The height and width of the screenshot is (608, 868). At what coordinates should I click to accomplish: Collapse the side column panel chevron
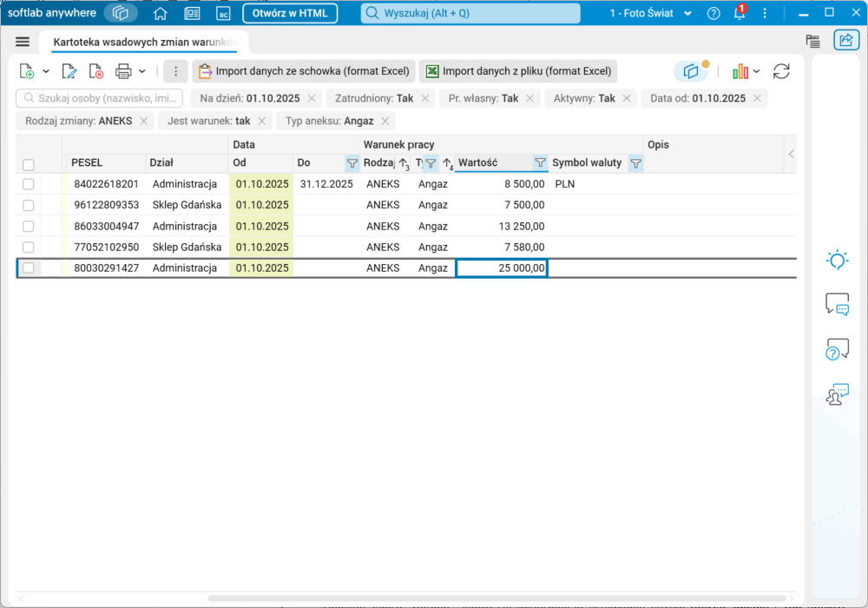pyautogui.click(x=791, y=154)
